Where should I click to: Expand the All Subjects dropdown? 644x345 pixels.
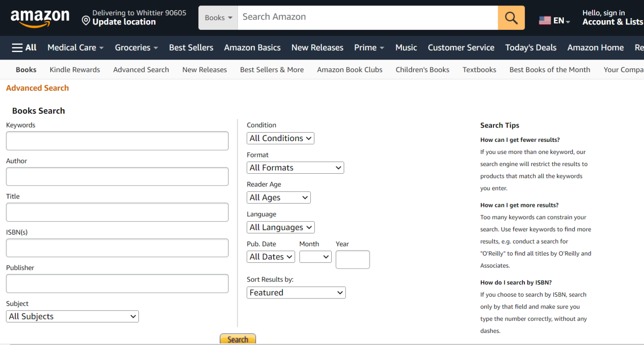(72, 316)
